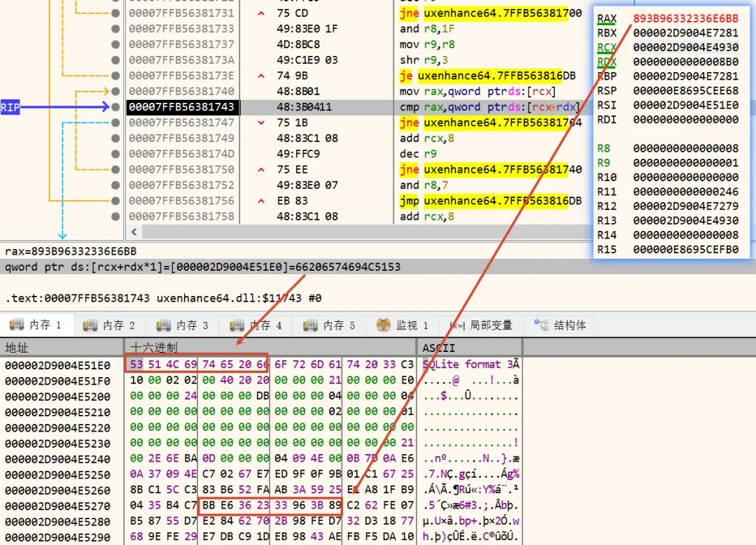756x545 pixels.
Task: Click the up jump arrow beside bytes 75 CD
Action: click(261, 13)
